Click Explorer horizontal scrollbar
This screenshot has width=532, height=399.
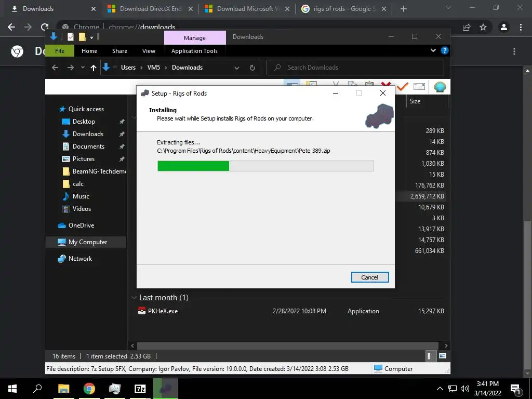click(x=289, y=345)
